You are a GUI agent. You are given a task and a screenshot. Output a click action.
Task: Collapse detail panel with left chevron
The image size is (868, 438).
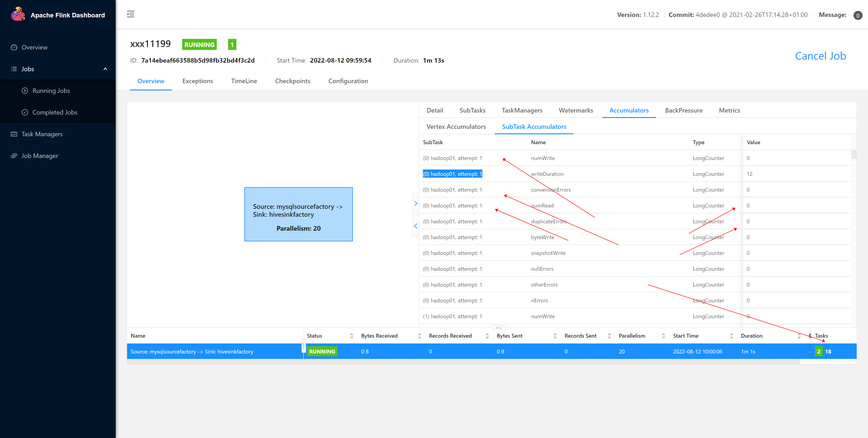[415, 226]
